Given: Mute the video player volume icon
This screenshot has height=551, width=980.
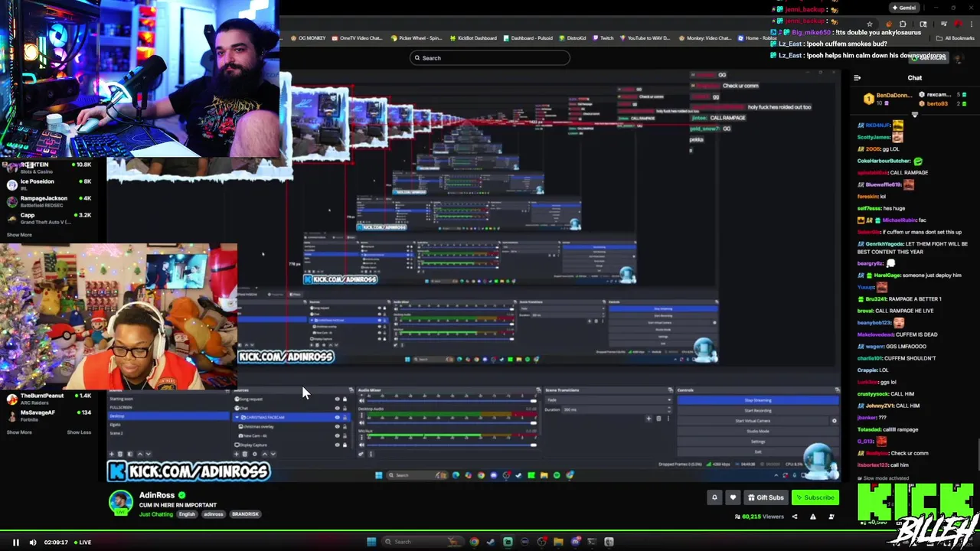Looking at the screenshot, I should coord(33,543).
